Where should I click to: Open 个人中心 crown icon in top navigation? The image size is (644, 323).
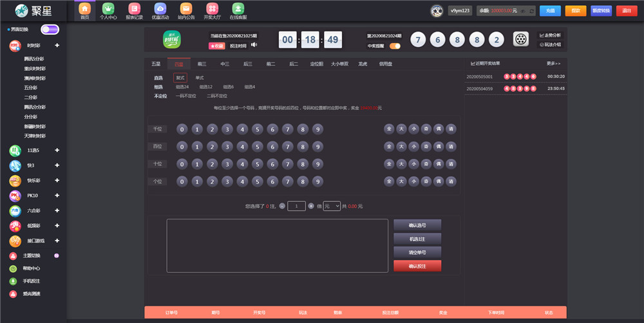click(x=108, y=9)
